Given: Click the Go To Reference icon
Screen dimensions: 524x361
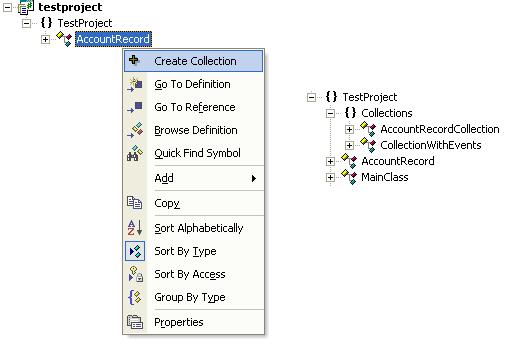Looking at the screenshot, I should (135, 107).
